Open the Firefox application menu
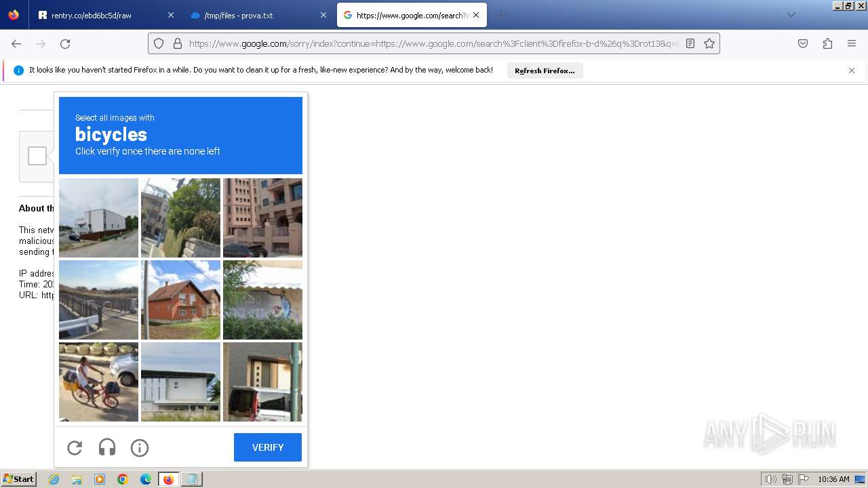This screenshot has height=488, width=868. pyautogui.click(x=852, y=43)
